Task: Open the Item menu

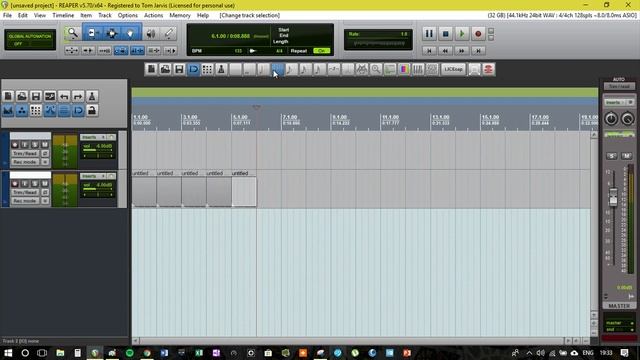Action: 86,15
